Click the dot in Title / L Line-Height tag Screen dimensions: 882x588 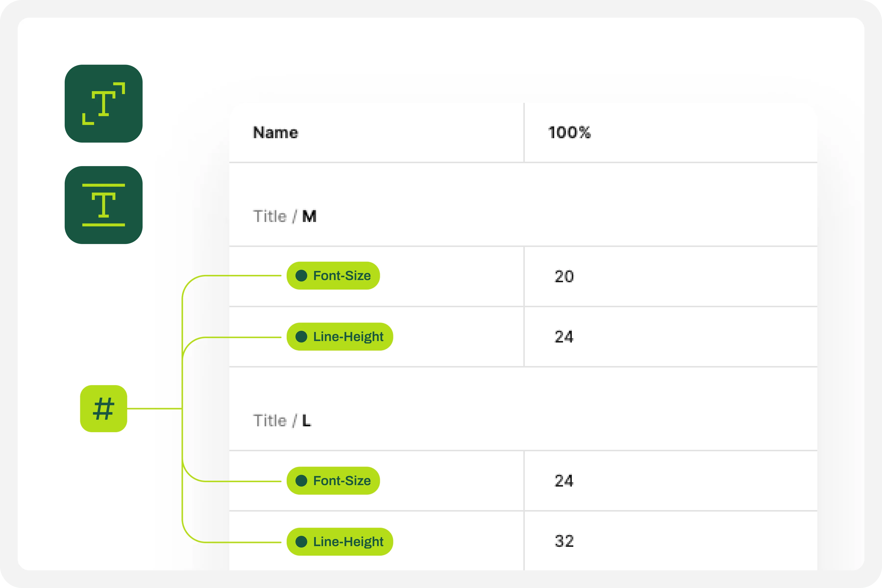click(301, 542)
